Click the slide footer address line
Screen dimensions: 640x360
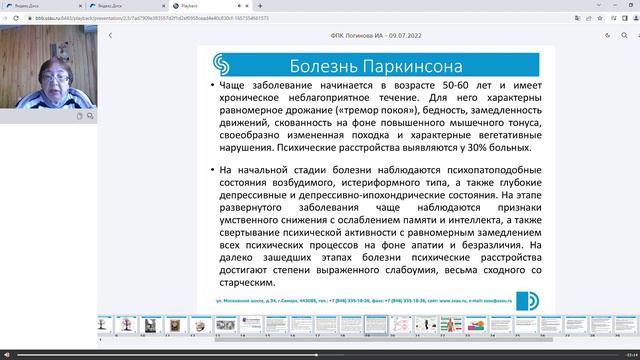pos(364,301)
